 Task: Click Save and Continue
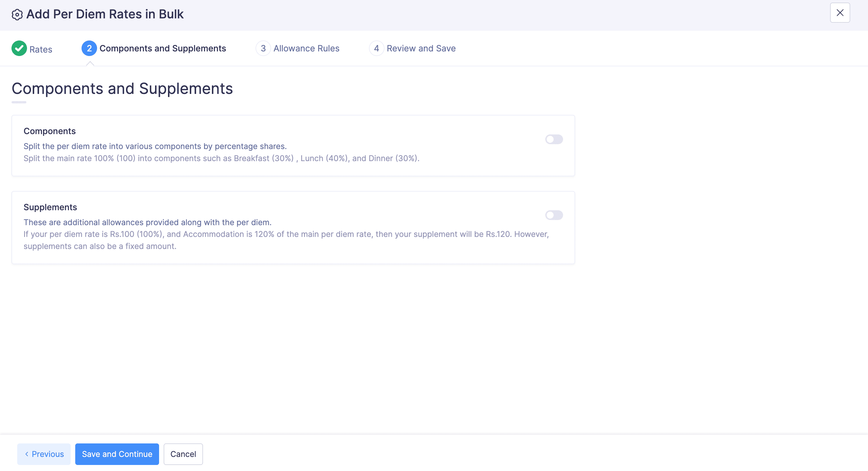117,454
